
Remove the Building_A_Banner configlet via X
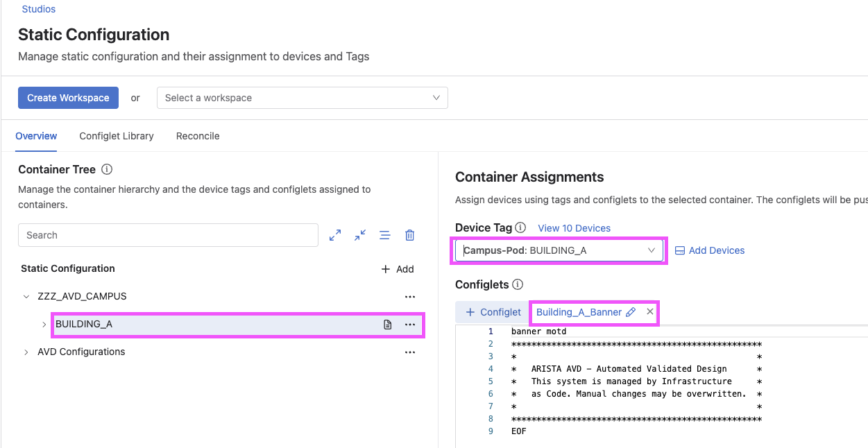pyautogui.click(x=649, y=311)
